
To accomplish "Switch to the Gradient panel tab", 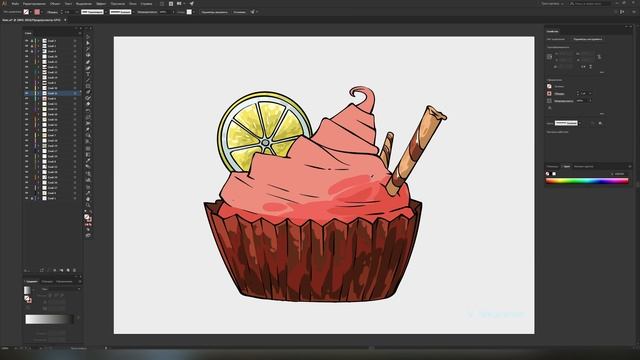I will [31, 282].
